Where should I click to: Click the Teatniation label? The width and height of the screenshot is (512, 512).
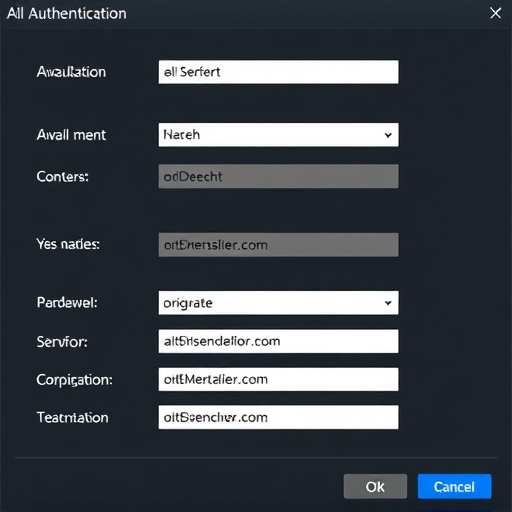click(x=72, y=417)
